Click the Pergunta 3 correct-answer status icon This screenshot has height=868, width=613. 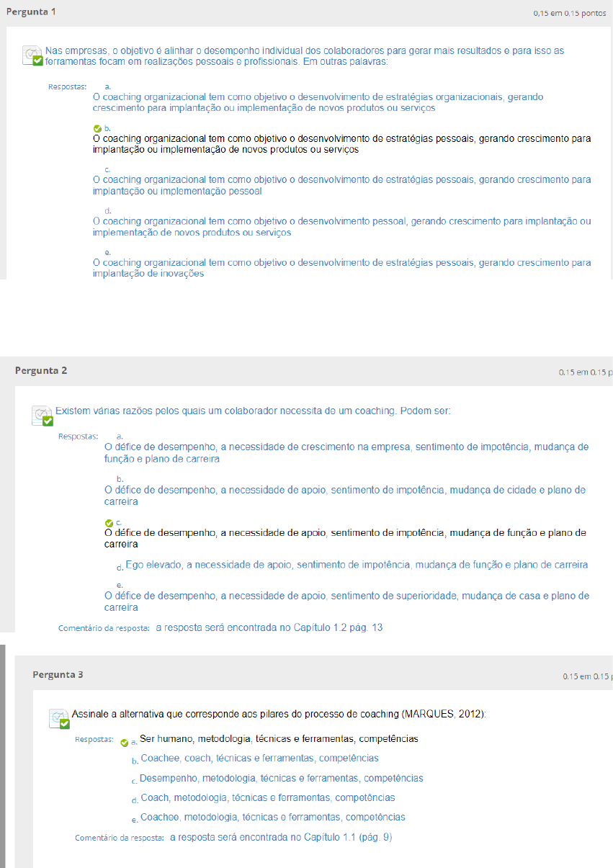[x=60, y=719]
